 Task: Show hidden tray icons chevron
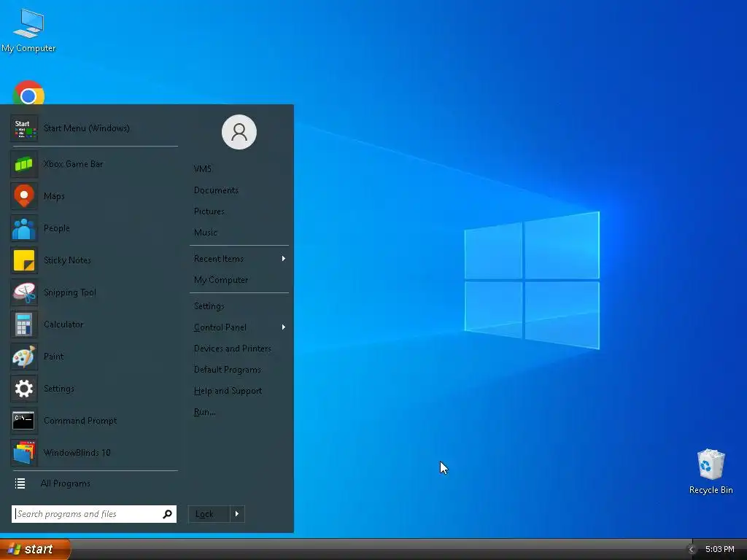pos(692,550)
